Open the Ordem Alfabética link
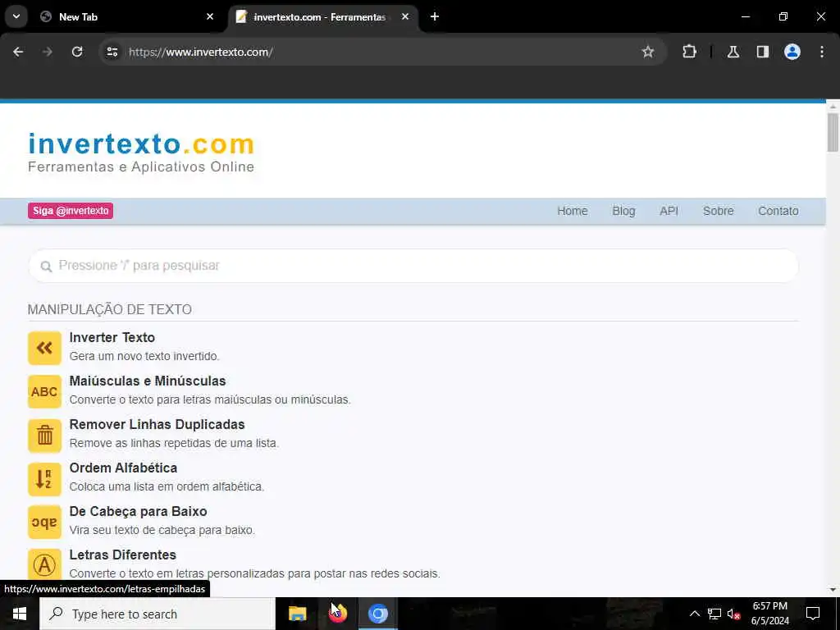840x630 pixels. 123,468
